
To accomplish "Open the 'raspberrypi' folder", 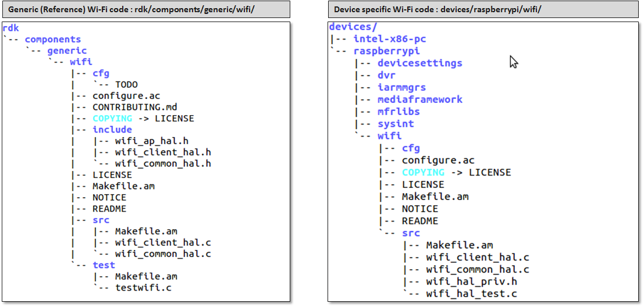I will 387,51.
